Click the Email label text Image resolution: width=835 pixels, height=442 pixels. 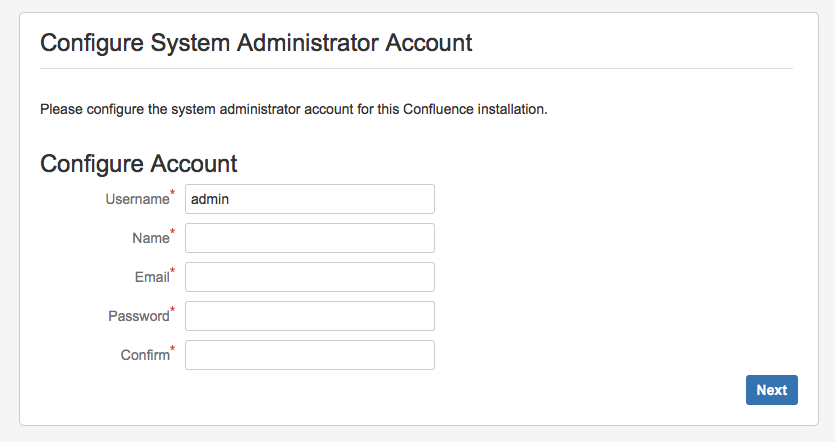pos(152,277)
